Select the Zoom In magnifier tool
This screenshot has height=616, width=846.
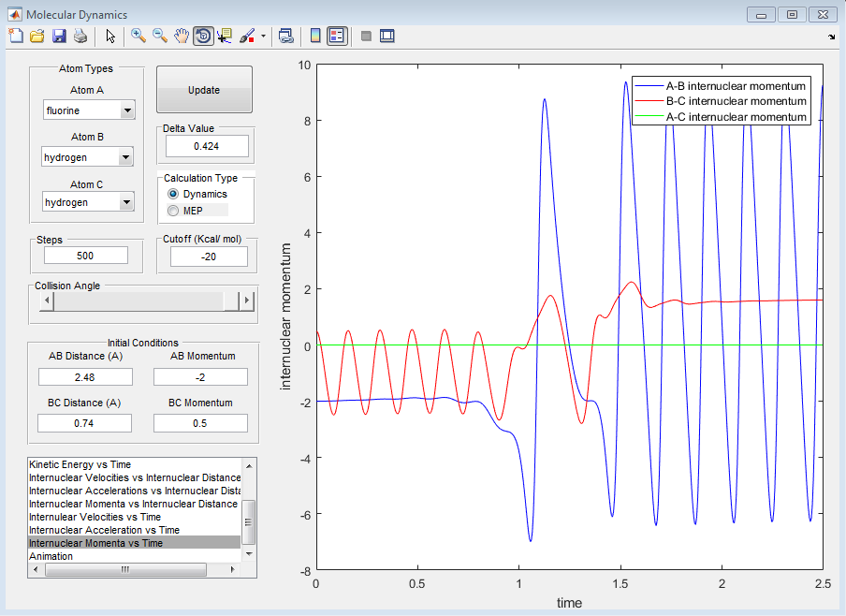[139, 37]
